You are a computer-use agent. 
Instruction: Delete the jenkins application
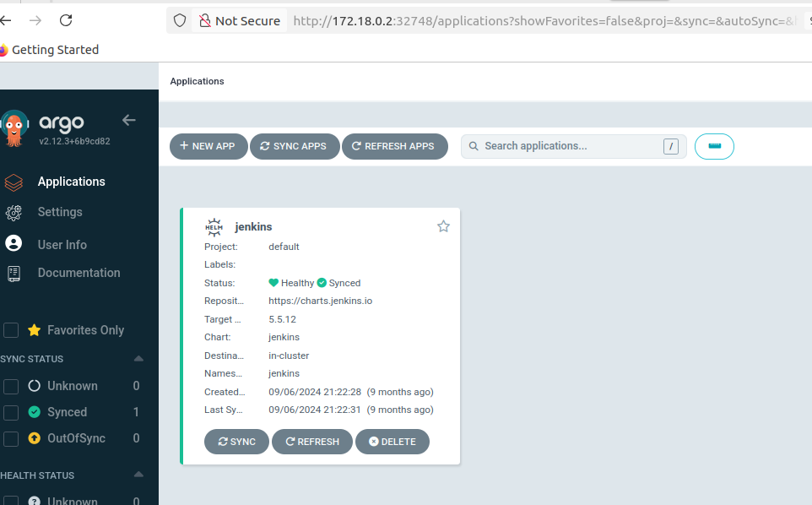coord(392,442)
